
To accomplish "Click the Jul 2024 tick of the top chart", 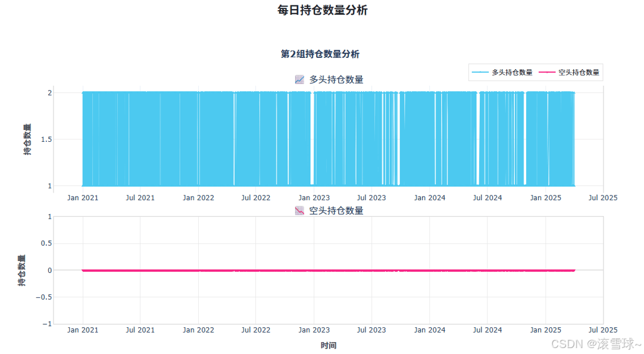I will pos(487,198).
